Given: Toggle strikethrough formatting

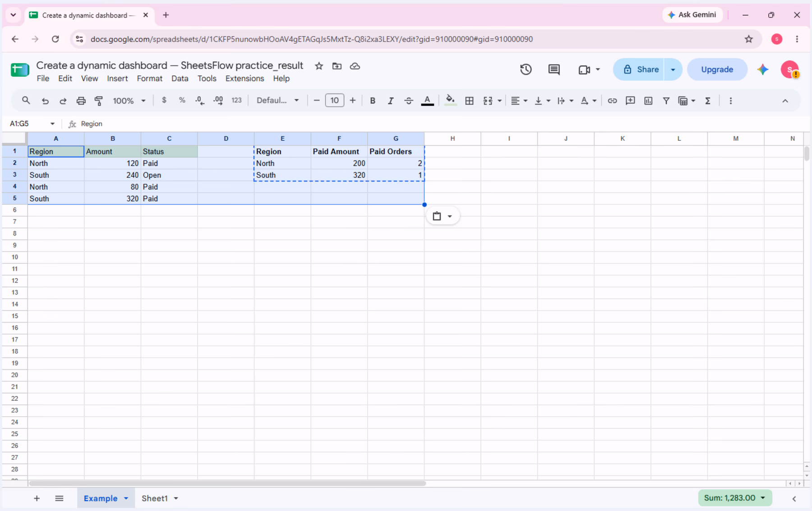Looking at the screenshot, I should tap(409, 101).
